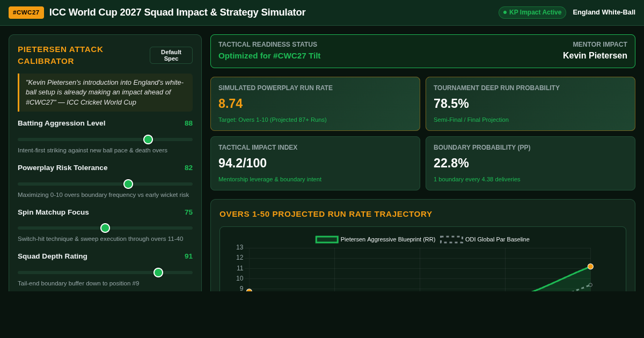
Task: Click the Squad Depth Rating value 91
Action: [x=188, y=256]
